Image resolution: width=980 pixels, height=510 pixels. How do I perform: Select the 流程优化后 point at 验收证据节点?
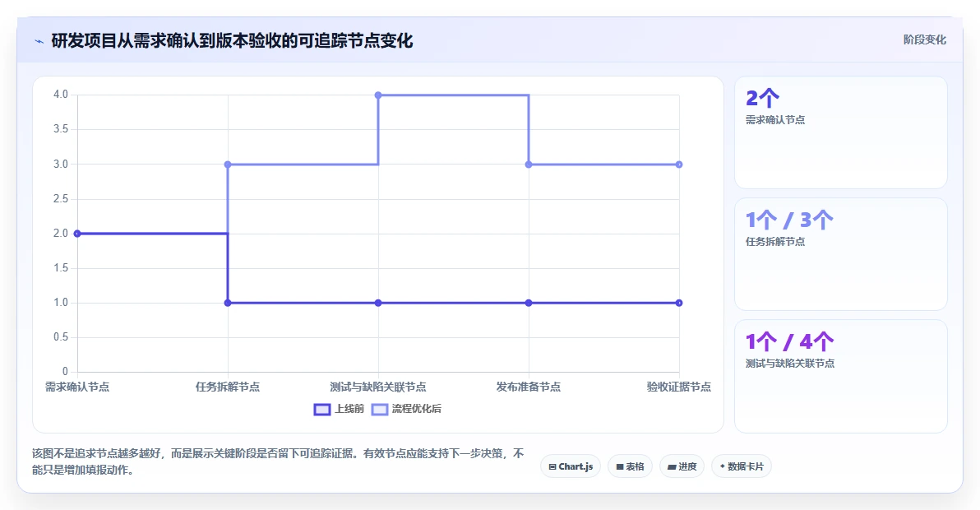[679, 165]
